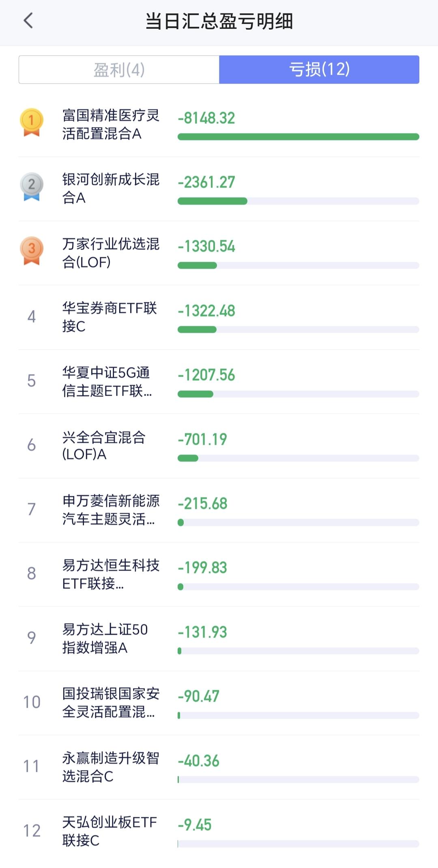
Task: Open 华宝券商ETF联接C at rank 4
Action: click(219, 317)
